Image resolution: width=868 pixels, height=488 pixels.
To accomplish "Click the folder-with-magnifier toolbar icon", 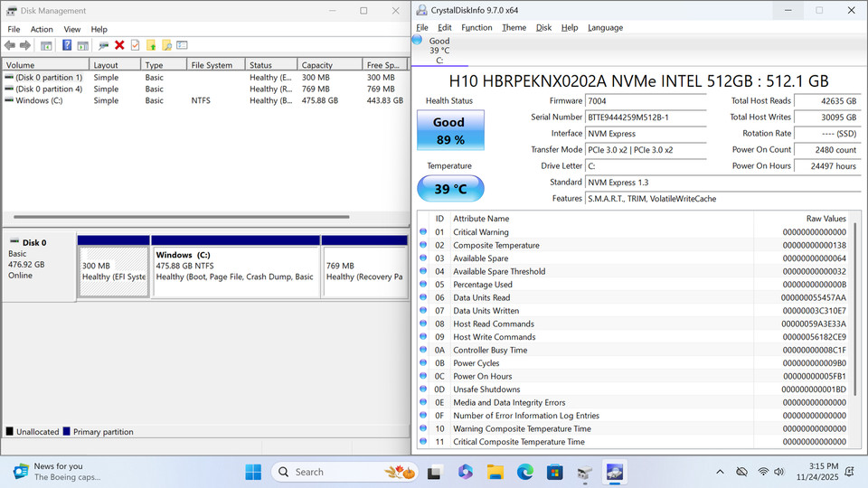I will 166,45.
